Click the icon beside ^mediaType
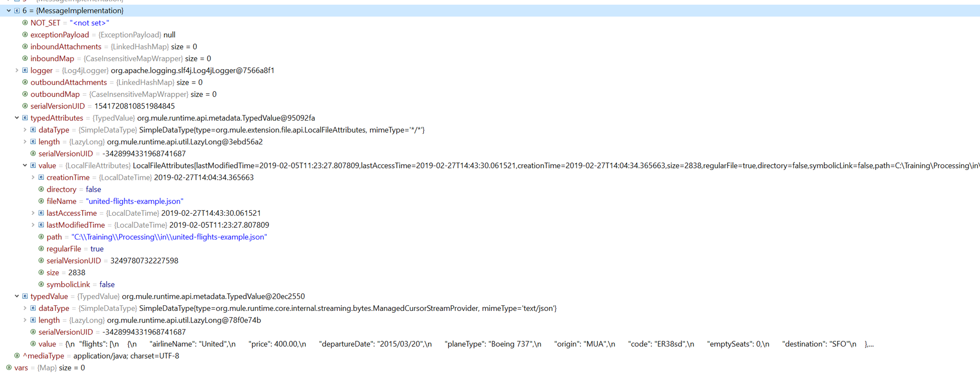Image resolution: width=980 pixels, height=375 pixels. click(17, 356)
